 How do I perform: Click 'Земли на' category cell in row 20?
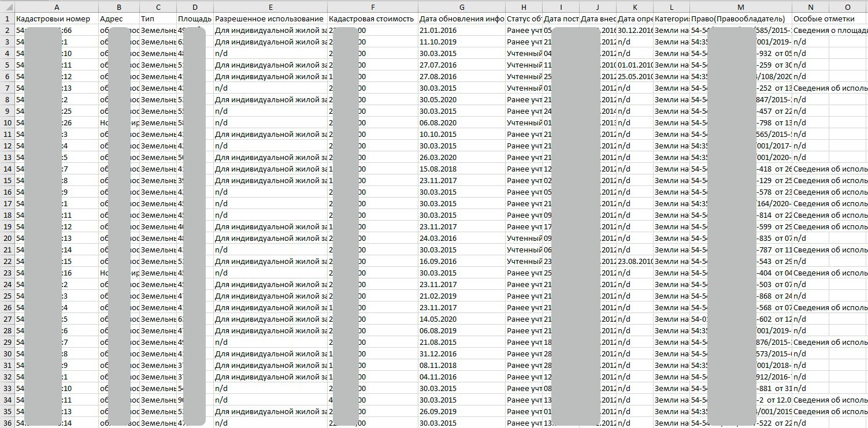point(671,238)
